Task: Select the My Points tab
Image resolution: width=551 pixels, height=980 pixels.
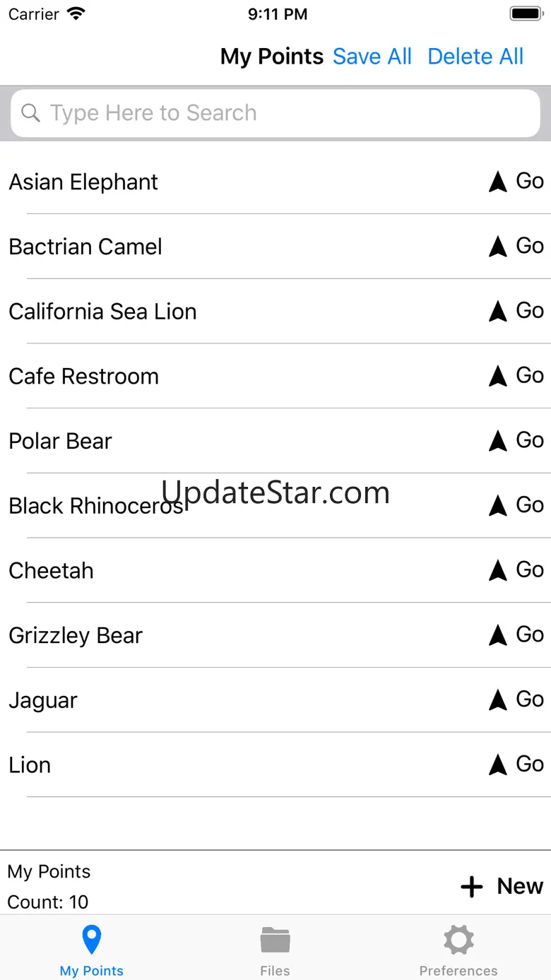Action: pos(92,951)
